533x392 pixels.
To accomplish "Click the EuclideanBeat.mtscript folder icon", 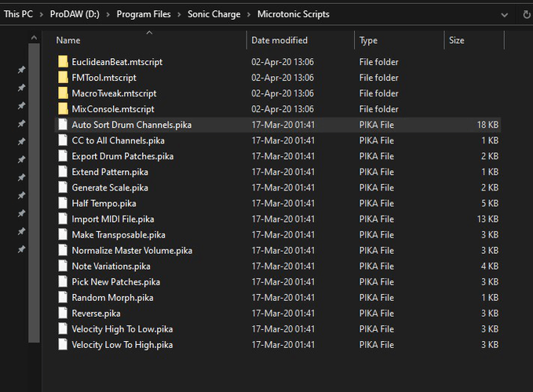I will click(x=63, y=62).
